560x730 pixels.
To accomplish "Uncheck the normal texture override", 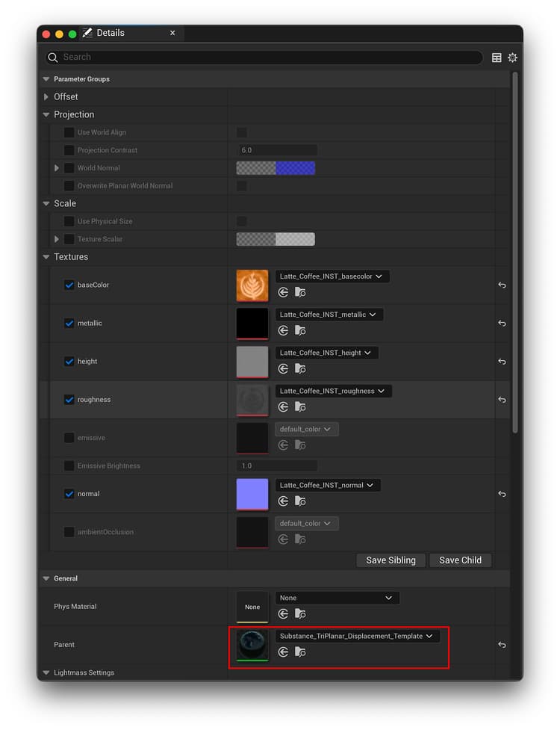I will click(x=69, y=493).
